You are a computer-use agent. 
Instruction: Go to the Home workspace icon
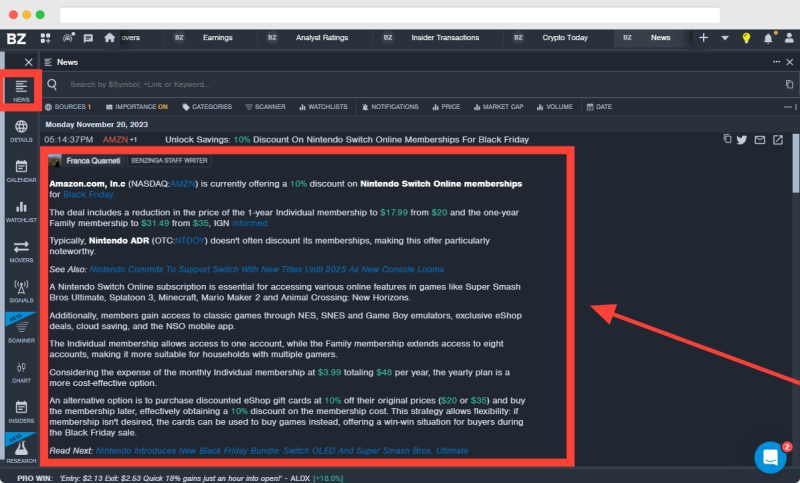(109, 38)
